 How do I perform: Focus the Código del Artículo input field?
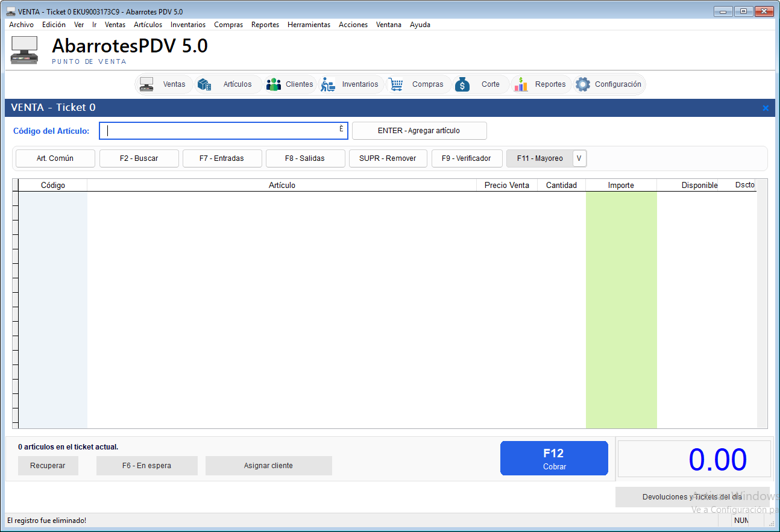[224, 131]
